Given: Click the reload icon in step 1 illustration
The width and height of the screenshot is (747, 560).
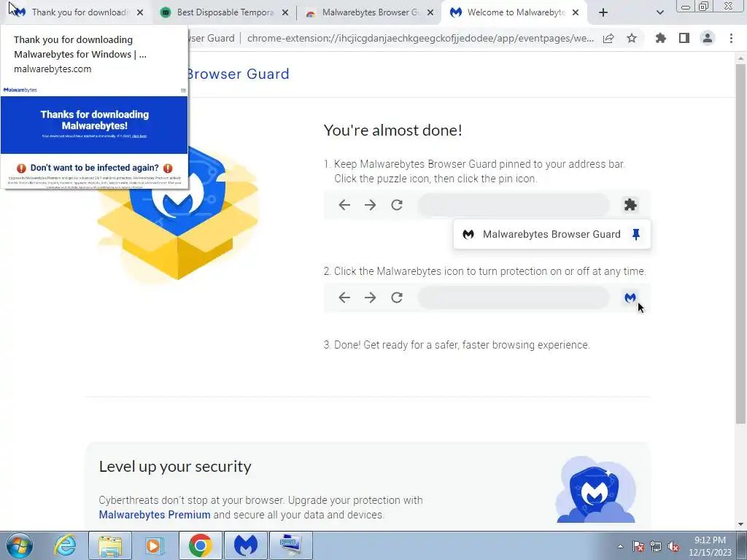Looking at the screenshot, I should click(x=397, y=205).
